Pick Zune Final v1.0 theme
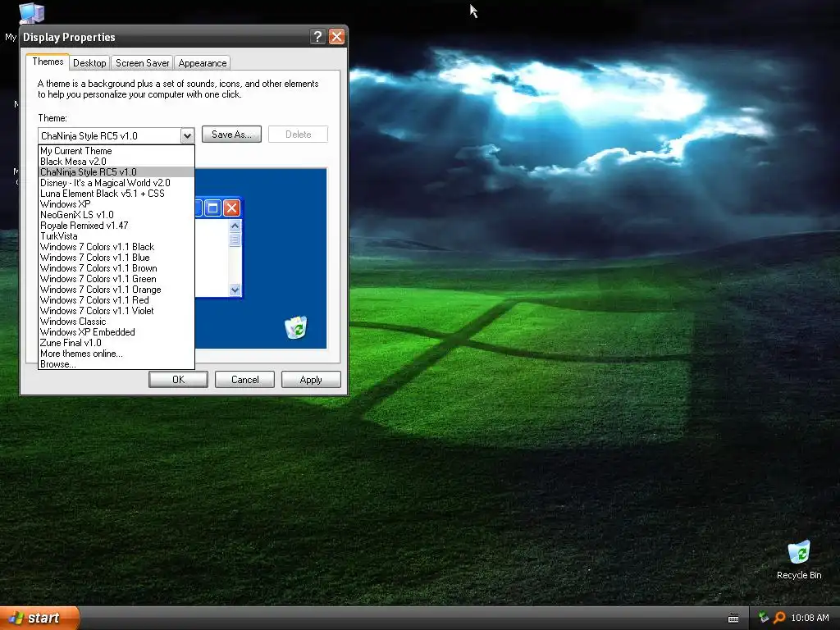The height and width of the screenshot is (630, 840). point(116,343)
